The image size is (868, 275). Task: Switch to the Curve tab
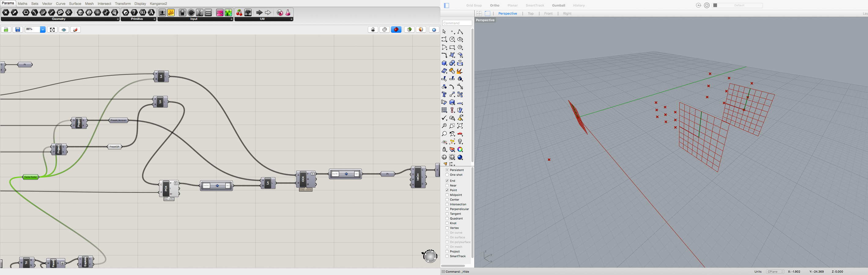tap(61, 4)
